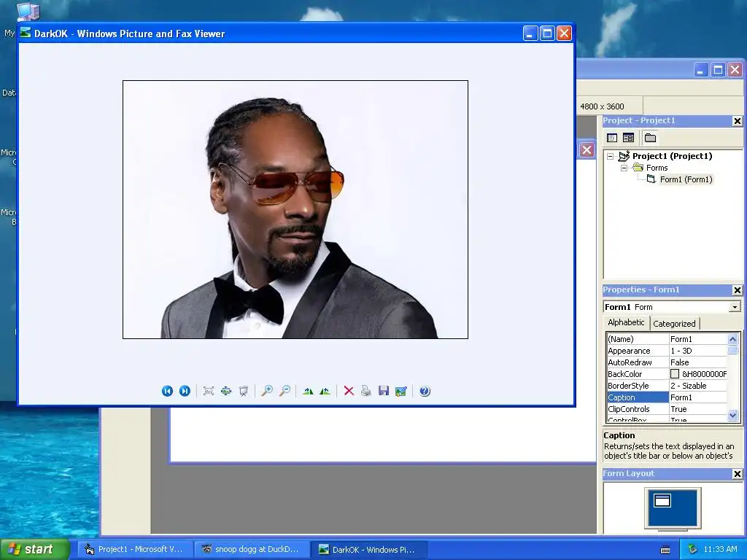Minimize the Picture and Fax Viewer
The width and height of the screenshot is (747, 560).
point(530,34)
